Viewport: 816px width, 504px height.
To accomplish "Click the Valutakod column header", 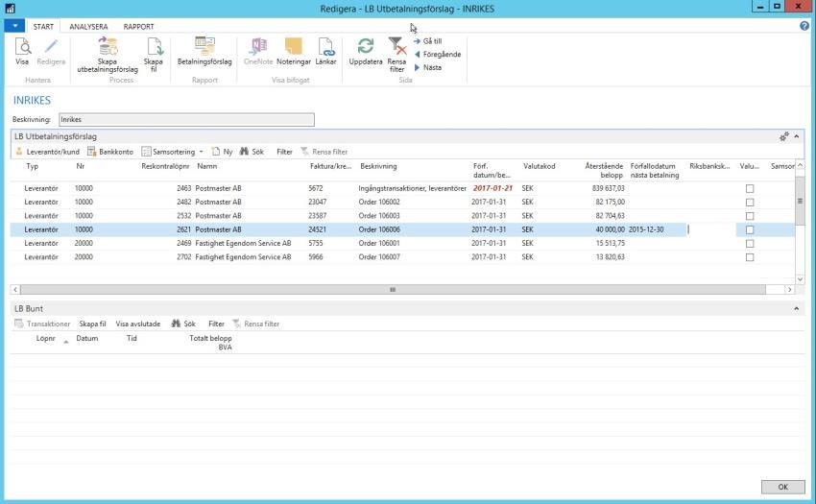I will [x=540, y=167].
